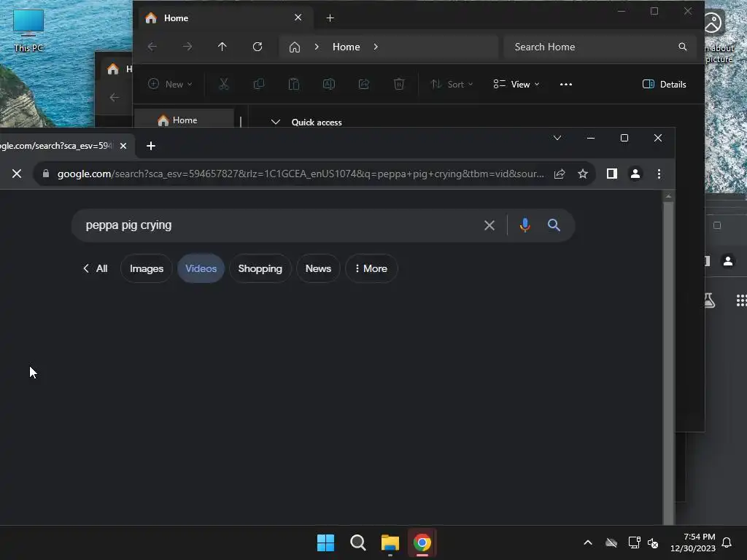Screen dimensions: 747x560
Task: Refresh the File Explorer view
Action: click(x=258, y=47)
